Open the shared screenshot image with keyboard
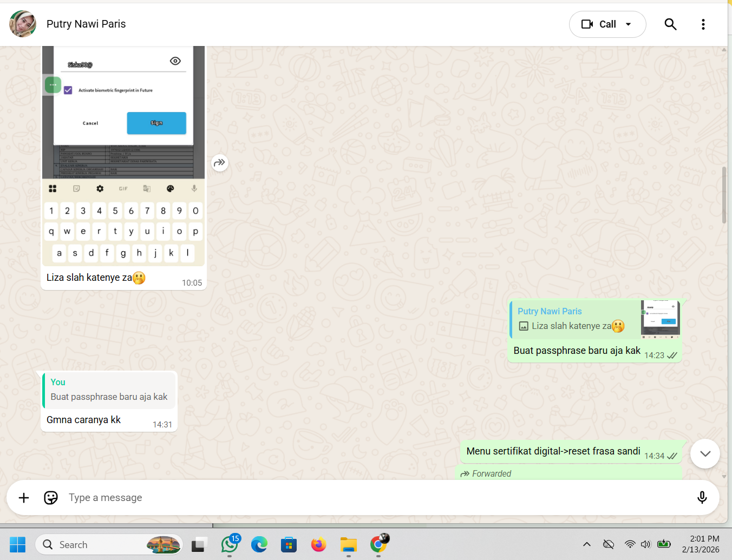Viewport: 732px width, 560px height. [123, 157]
